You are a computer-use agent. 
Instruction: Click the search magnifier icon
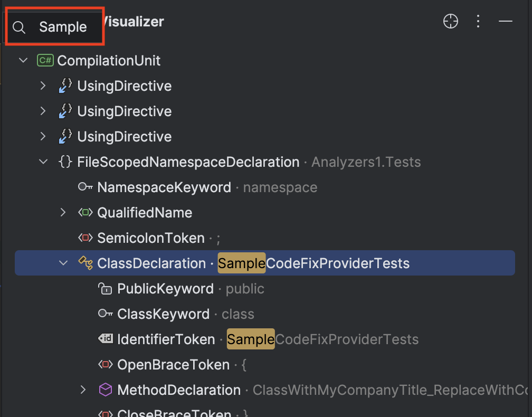(19, 27)
